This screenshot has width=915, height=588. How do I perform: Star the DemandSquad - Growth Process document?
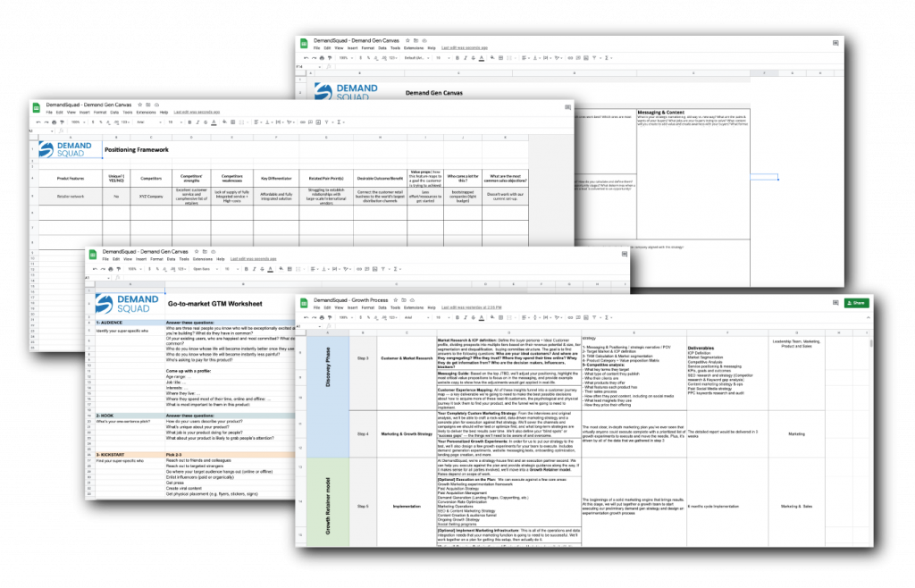396,300
